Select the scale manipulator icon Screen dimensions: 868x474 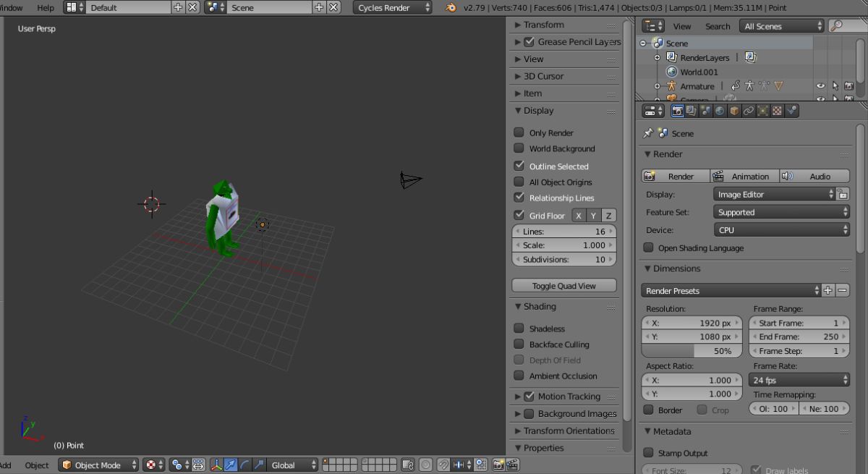(x=259, y=465)
